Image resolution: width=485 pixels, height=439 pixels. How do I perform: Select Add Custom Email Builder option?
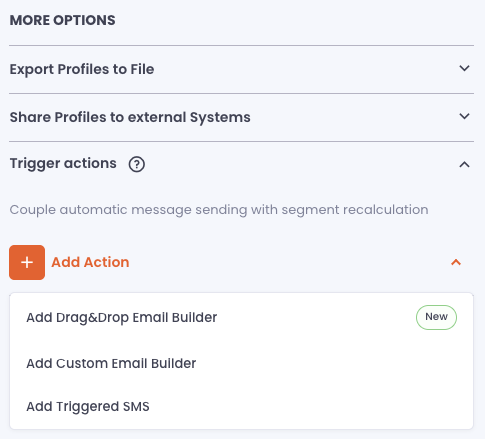241,363
